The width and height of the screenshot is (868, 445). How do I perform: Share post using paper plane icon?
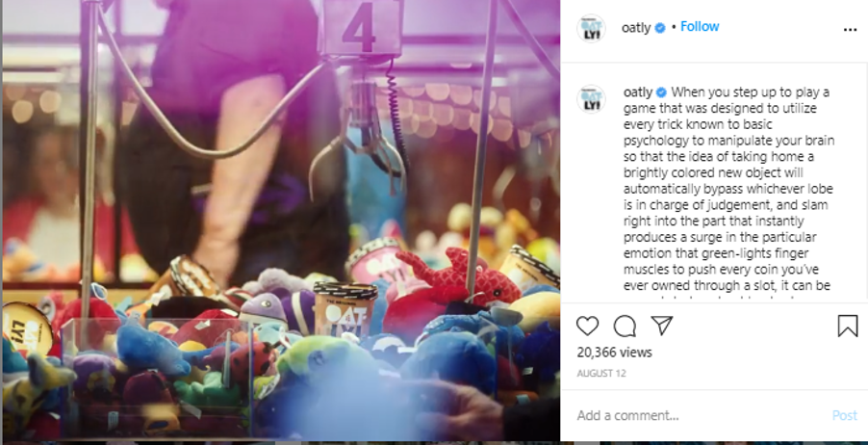click(661, 326)
